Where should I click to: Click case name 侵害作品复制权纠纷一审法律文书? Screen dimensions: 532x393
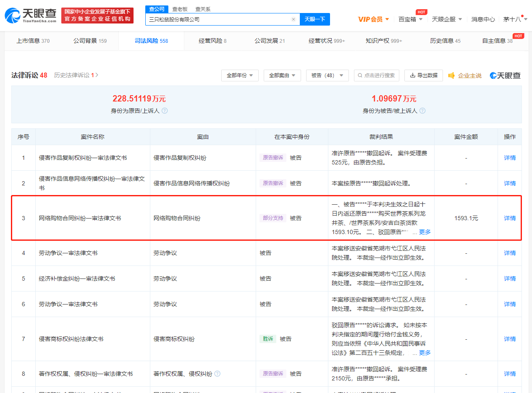tap(83, 158)
